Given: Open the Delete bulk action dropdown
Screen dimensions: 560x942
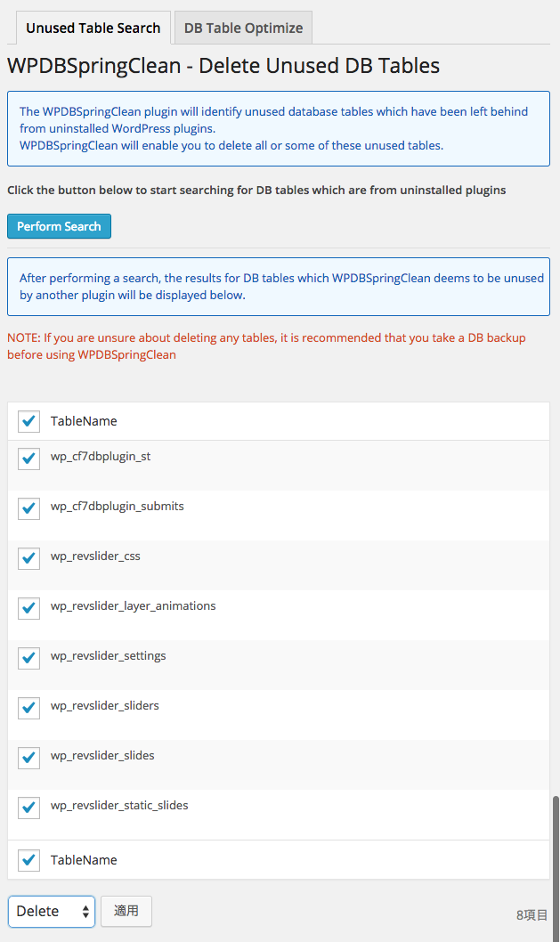Looking at the screenshot, I should point(52,912).
